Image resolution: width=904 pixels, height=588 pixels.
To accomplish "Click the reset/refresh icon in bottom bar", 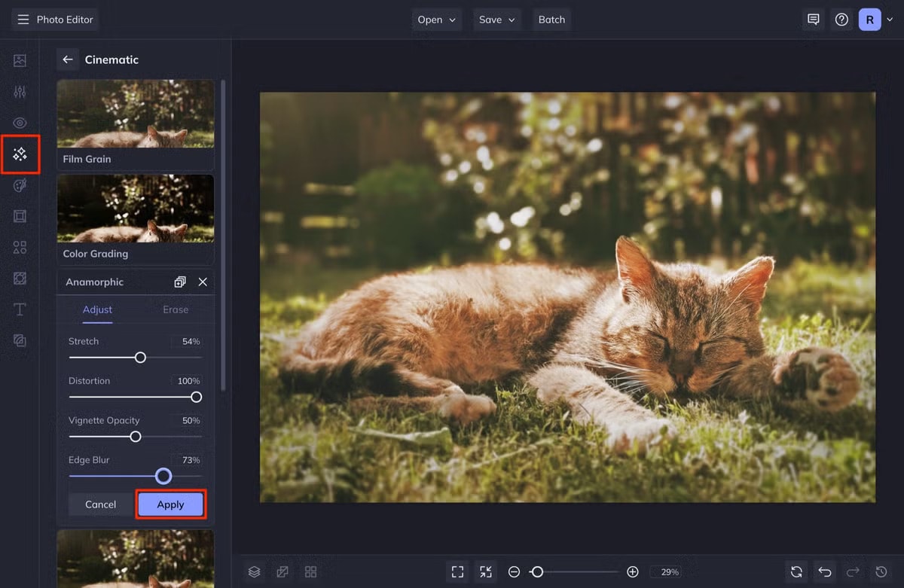I will [x=796, y=572].
